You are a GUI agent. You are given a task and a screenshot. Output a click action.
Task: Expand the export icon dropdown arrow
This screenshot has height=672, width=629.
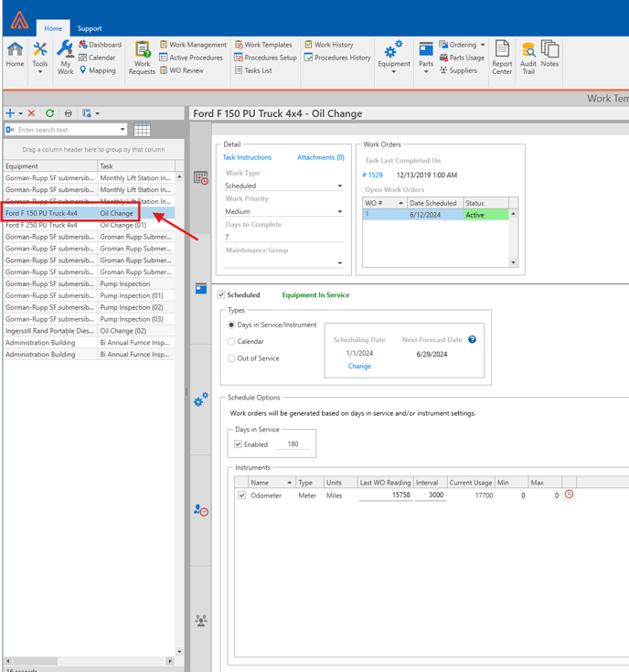pyautogui.click(x=98, y=113)
